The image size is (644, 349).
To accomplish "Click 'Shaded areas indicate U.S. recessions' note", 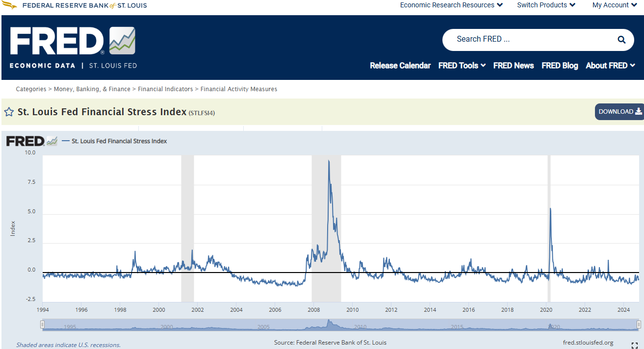I will pyautogui.click(x=68, y=345).
